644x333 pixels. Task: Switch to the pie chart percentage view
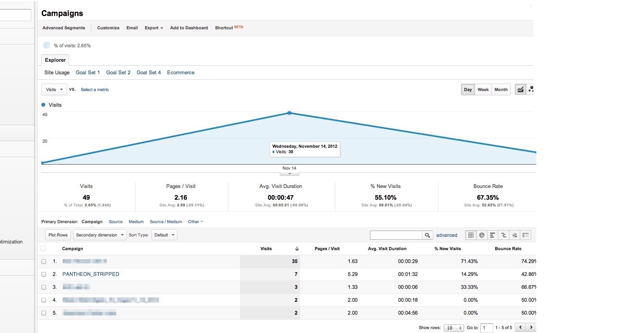pyautogui.click(x=482, y=235)
